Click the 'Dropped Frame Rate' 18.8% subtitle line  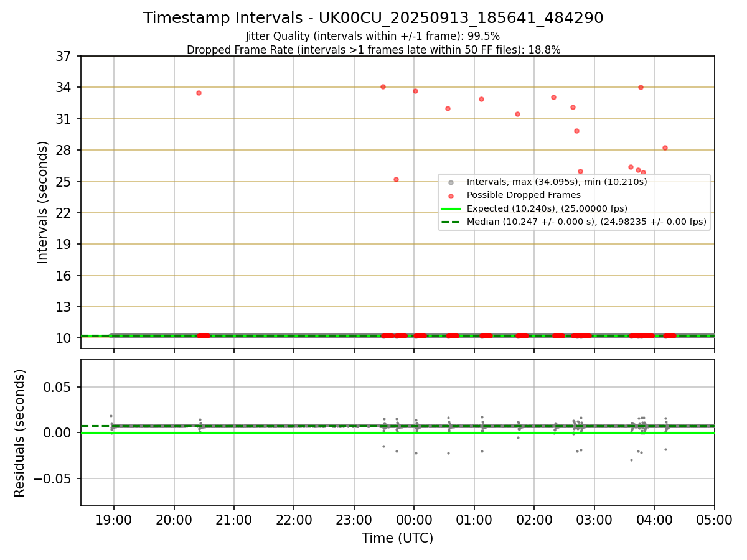pyautogui.click(x=374, y=50)
